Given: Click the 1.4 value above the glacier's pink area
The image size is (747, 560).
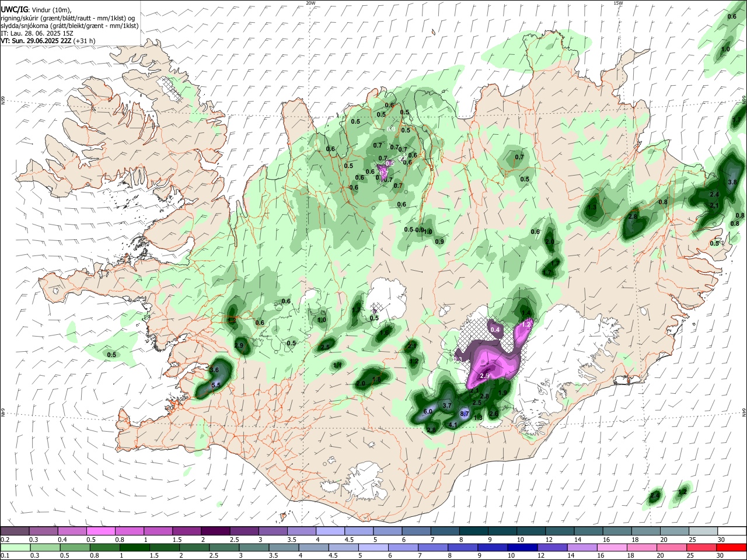Looking at the screenshot, I should click(x=526, y=313).
